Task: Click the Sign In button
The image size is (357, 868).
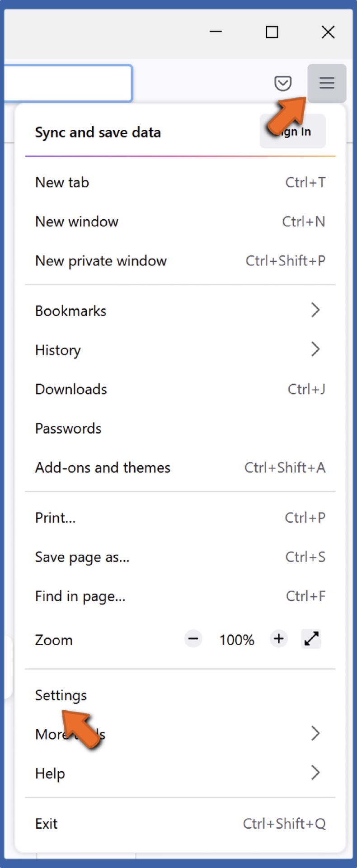Action: pos(292,131)
